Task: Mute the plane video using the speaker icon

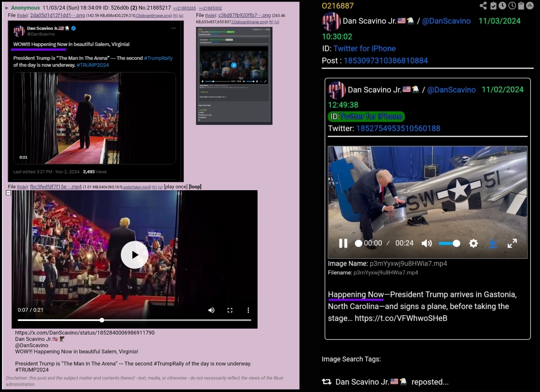Action: (426, 243)
